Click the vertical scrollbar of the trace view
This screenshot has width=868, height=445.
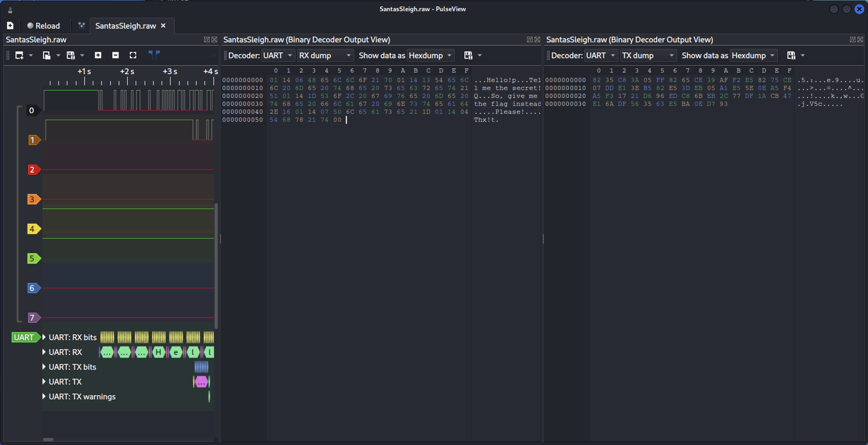216,266
